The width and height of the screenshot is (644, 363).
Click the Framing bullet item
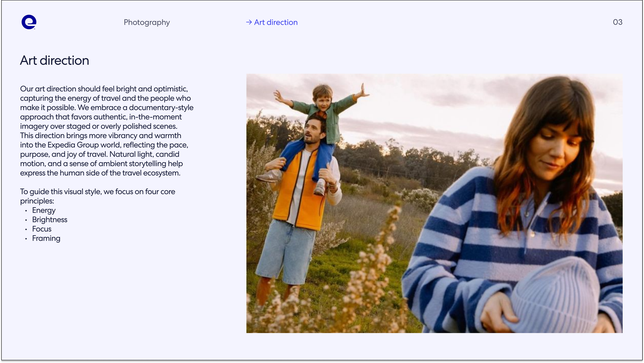point(46,238)
